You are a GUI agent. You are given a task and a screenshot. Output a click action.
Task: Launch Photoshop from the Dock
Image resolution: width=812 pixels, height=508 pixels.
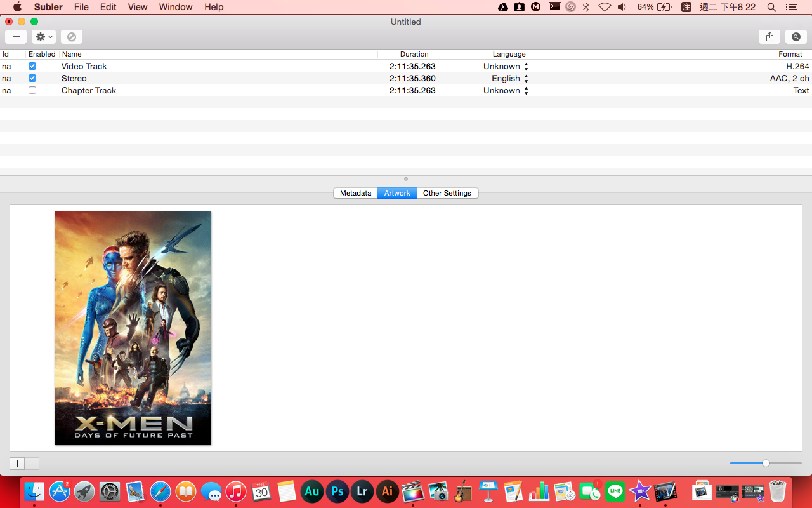click(x=337, y=491)
